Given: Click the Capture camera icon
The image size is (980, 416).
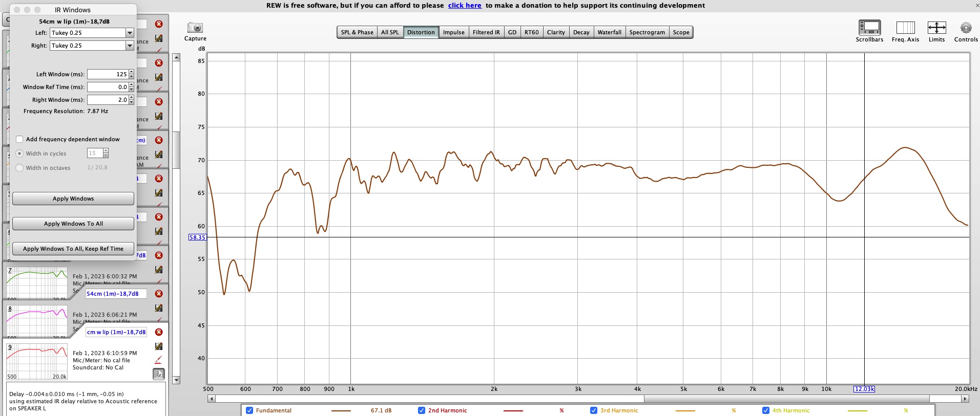Looking at the screenshot, I should (x=195, y=28).
